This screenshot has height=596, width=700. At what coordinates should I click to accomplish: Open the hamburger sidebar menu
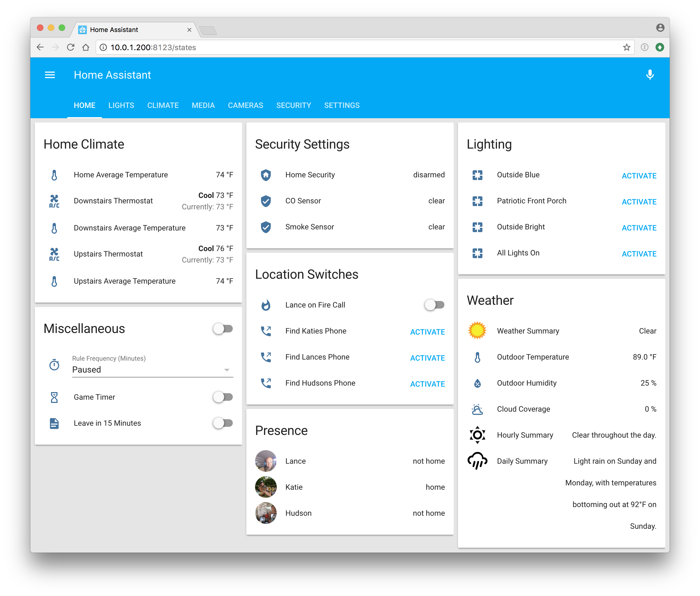(50, 75)
